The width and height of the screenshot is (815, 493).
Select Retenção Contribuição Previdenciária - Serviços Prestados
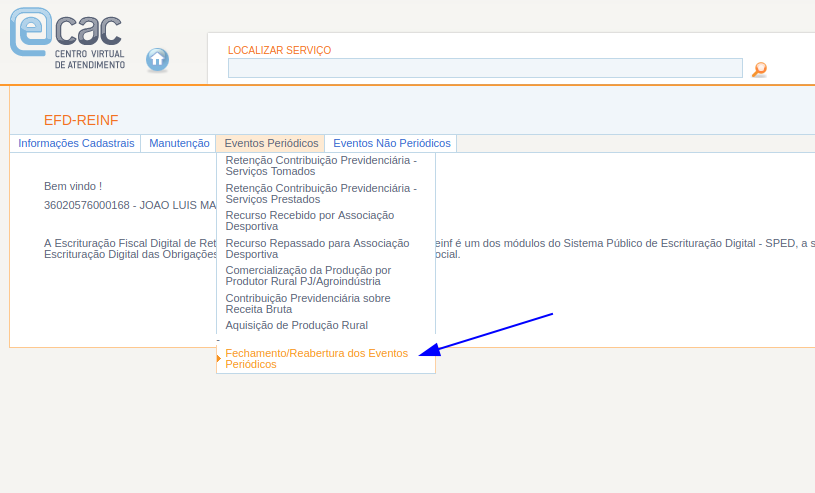tap(321, 193)
